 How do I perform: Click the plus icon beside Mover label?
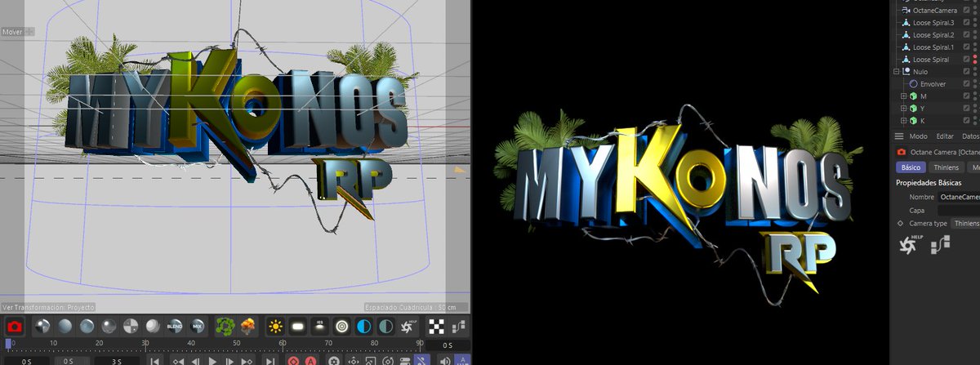(x=30, y=32)
